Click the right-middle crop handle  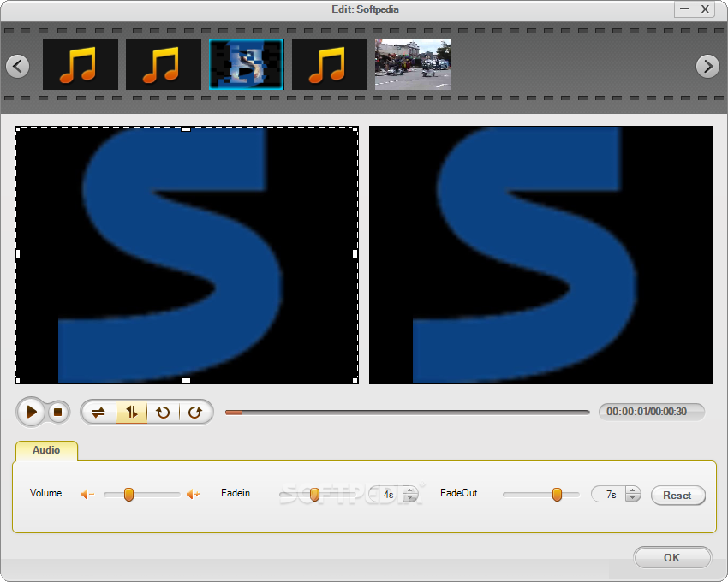(355, 254)
